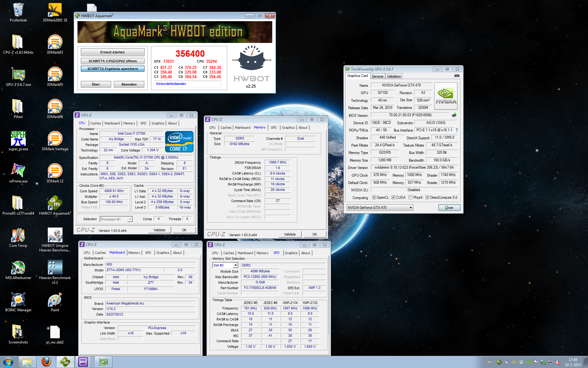Viewport: 588px width, 368px height.
Task: Open the Screenshots folder on the desktop
Action: coord(18,334)
